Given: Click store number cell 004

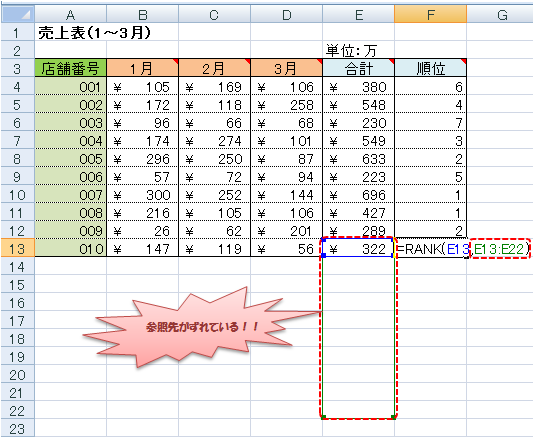Looking at the screenshot, I should [70, 141].
